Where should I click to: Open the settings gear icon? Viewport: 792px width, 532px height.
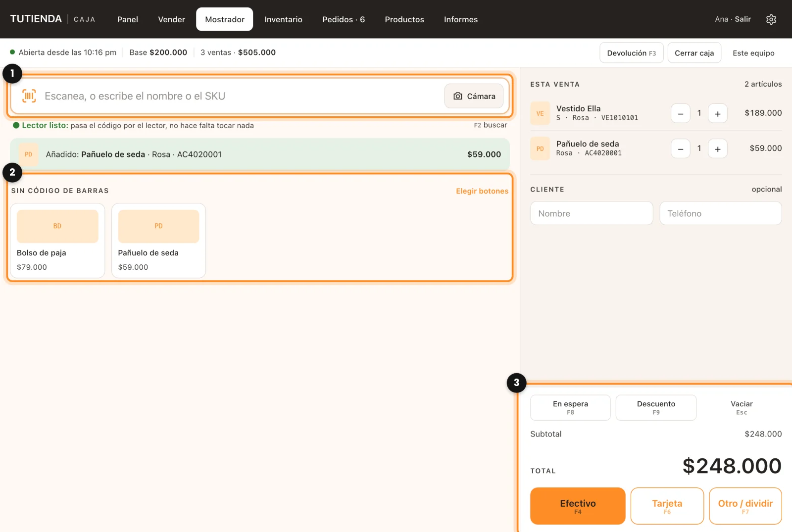point(771,19)
